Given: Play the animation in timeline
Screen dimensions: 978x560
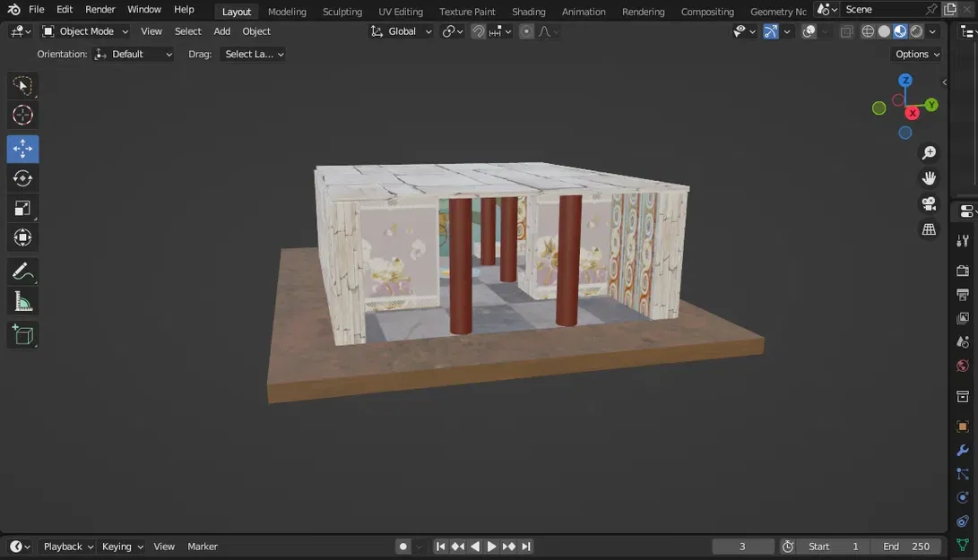Looking at the screenshot, I should 491,547.
